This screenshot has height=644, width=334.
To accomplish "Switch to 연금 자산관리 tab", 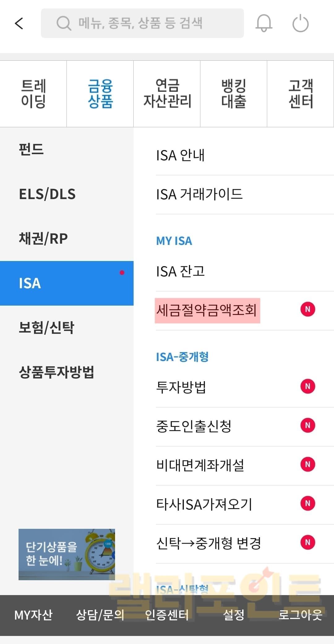I will [167, 94].
